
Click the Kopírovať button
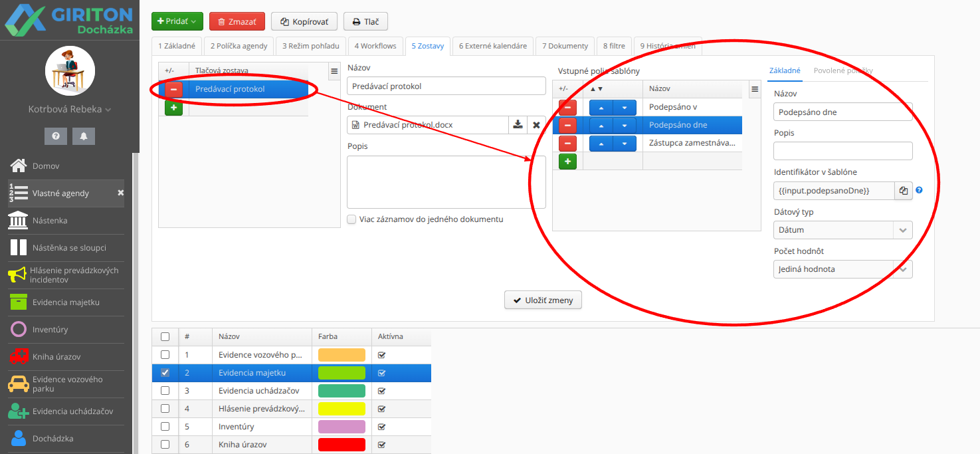click(304, 21)
